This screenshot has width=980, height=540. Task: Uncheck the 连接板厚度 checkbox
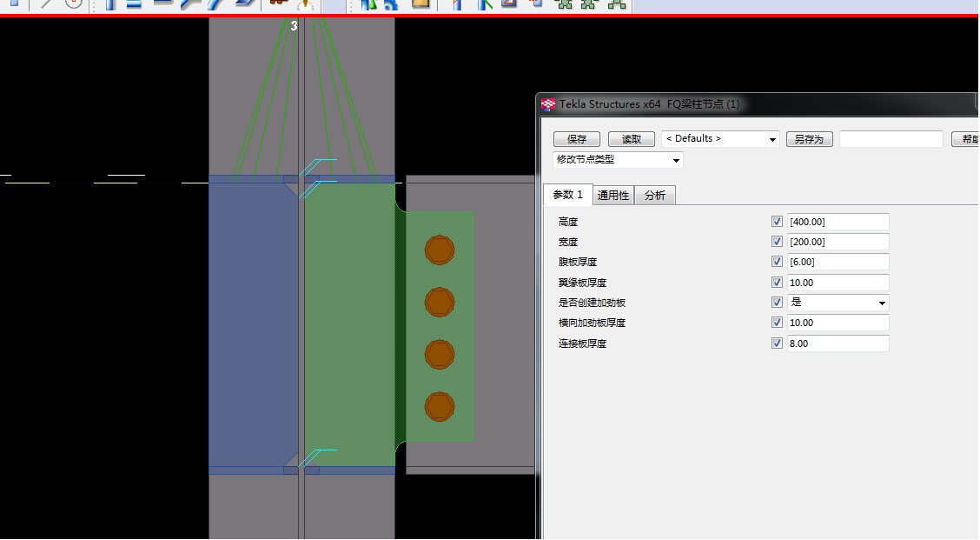point(777,343)
